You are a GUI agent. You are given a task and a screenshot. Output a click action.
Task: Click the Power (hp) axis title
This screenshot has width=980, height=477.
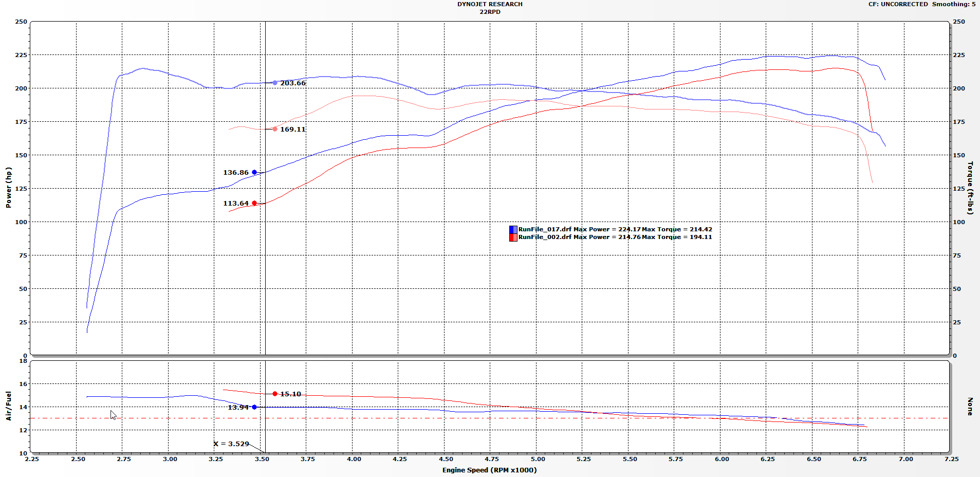(x=8, y=188)
